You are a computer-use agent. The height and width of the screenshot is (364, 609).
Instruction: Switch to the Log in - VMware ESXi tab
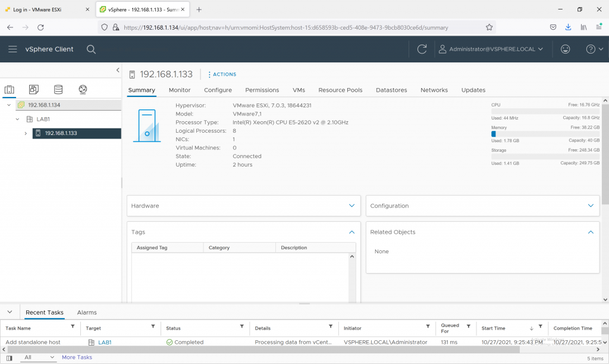(46, 10)
